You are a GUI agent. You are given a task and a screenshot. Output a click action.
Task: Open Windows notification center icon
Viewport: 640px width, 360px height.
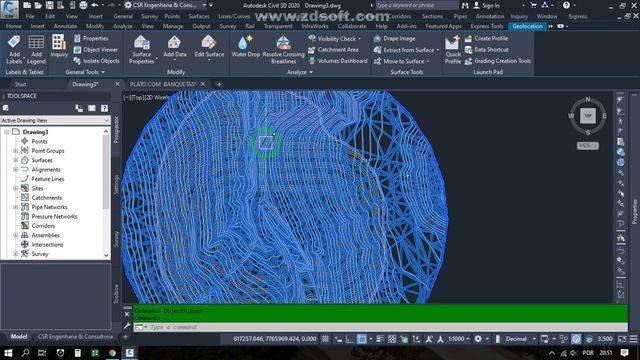point(624,353)
